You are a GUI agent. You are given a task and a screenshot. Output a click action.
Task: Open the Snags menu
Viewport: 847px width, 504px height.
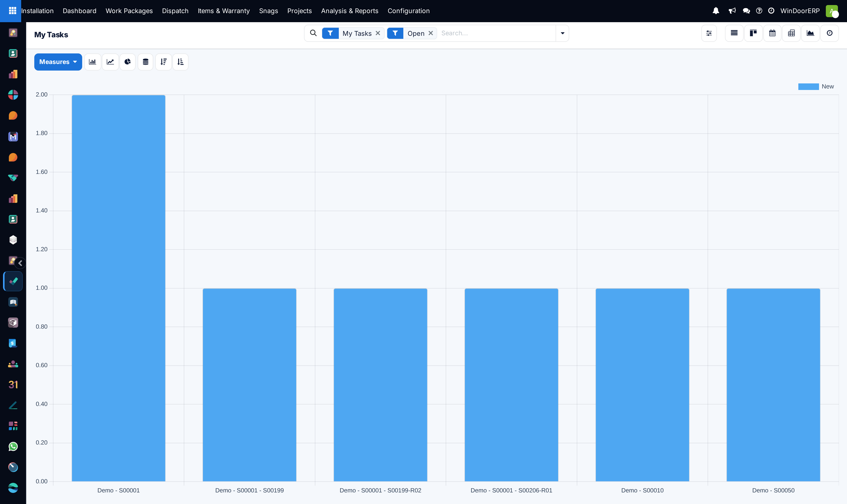point(268,11)
